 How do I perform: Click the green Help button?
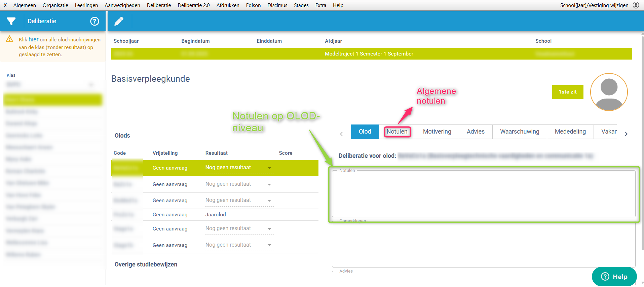click(614, 277)
